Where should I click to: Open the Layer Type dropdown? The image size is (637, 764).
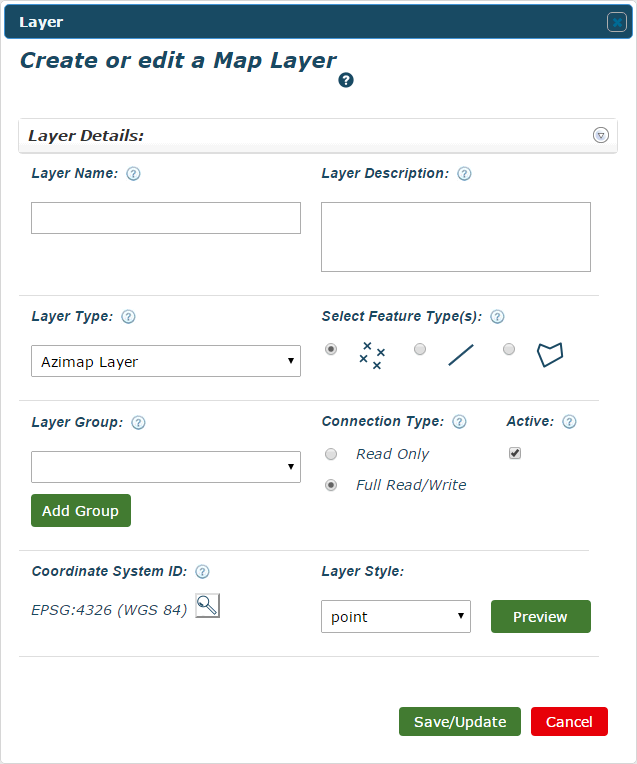click(166, 361)
